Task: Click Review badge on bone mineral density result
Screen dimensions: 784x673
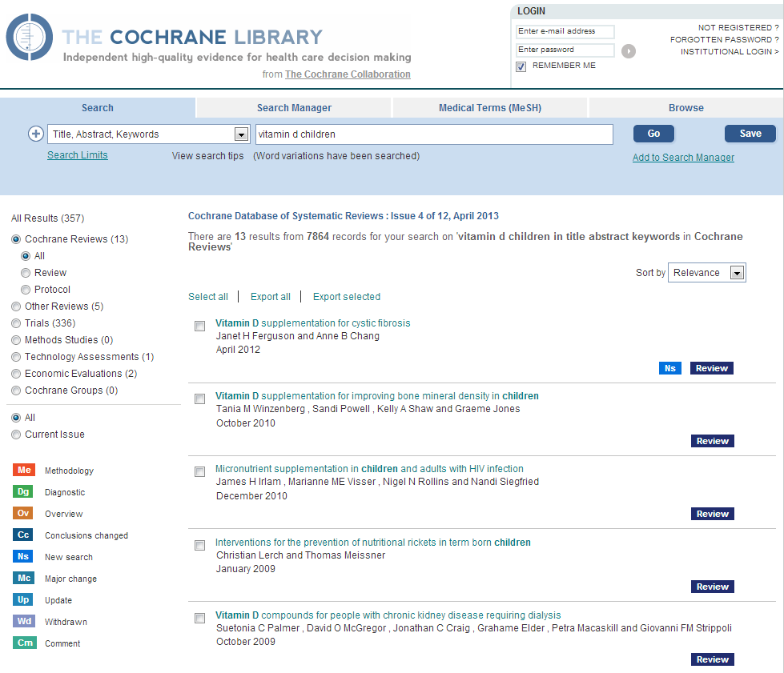Action: pyautogui.click(x=713, y=441)
